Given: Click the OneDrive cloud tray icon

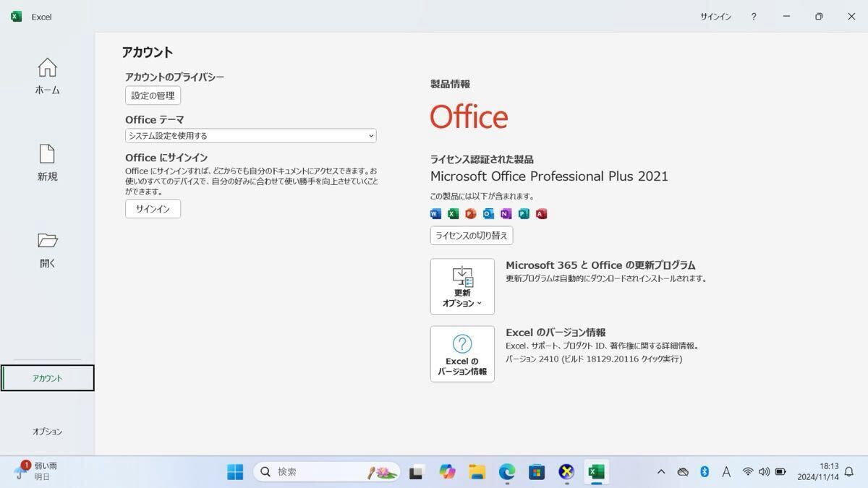Looking at the screenshot, I should [683, 472].
